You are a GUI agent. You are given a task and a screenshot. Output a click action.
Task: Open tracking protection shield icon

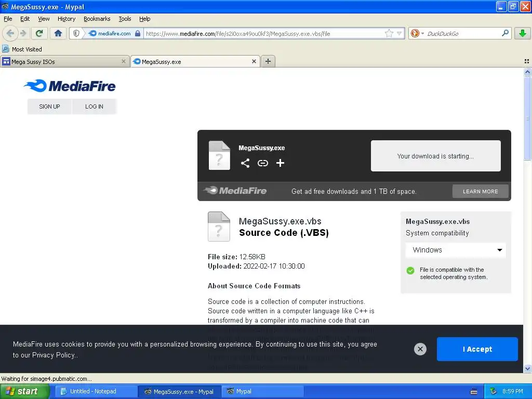[76, 33]
